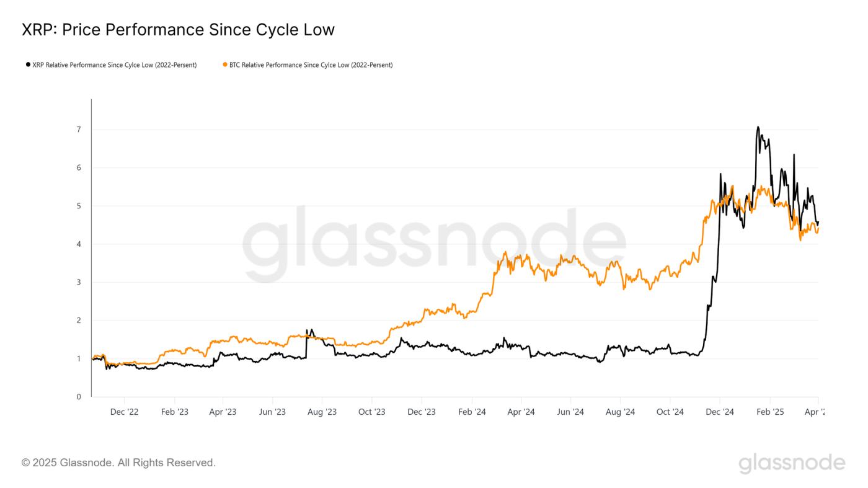This screenshot has width=868, height=488.
Task: Click the Dec '23 date tick label
Action: tap(422, 412)
